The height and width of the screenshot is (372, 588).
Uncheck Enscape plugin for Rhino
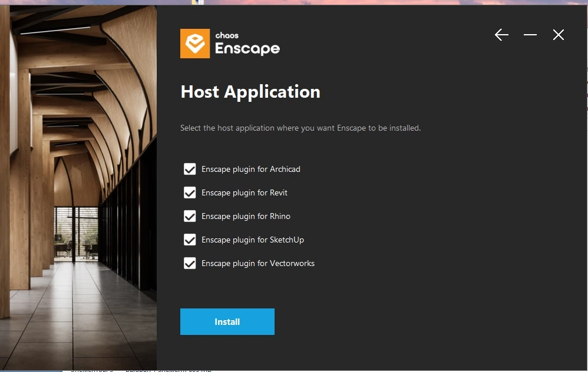tap(190, 216)
